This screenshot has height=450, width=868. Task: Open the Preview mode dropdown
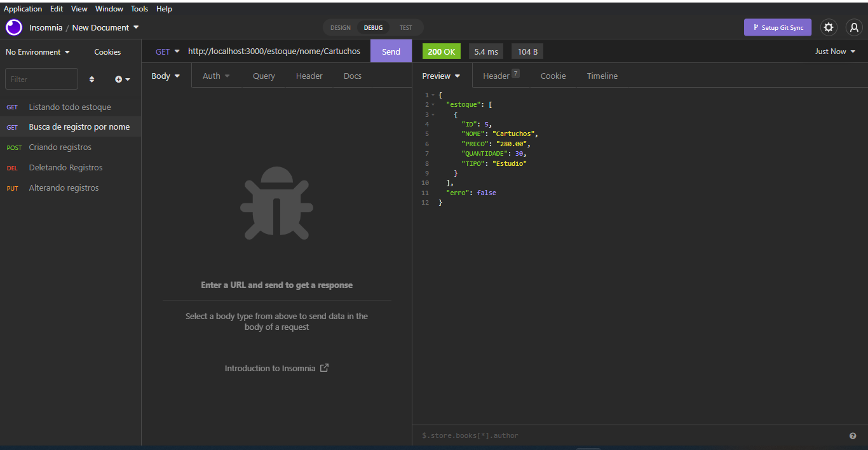point(441,76)
